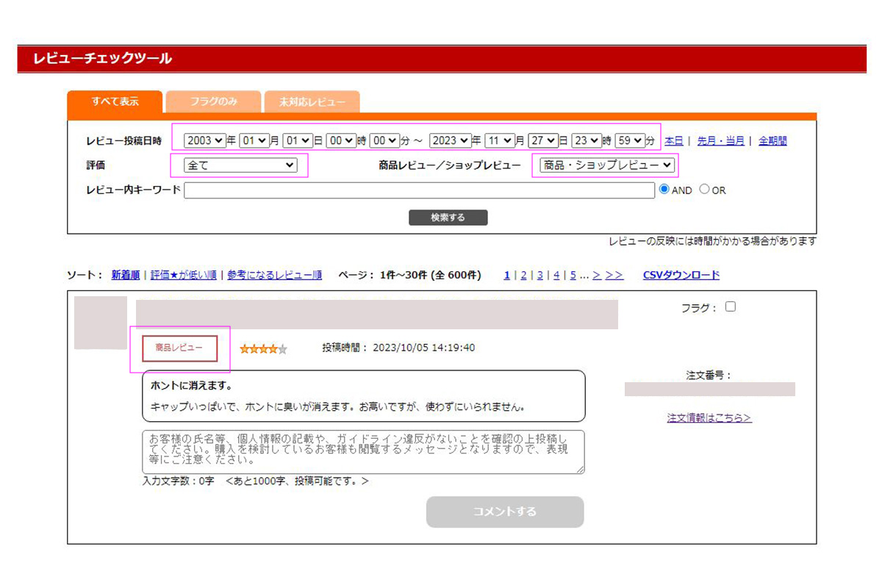Tick the フラグ checkbox on the review
The height and width of the screenshot is (588, 882).
click(x=730, y=307)
